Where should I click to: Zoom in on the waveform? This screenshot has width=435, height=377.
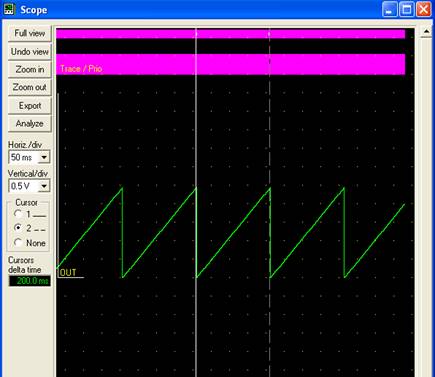(29, 70)
